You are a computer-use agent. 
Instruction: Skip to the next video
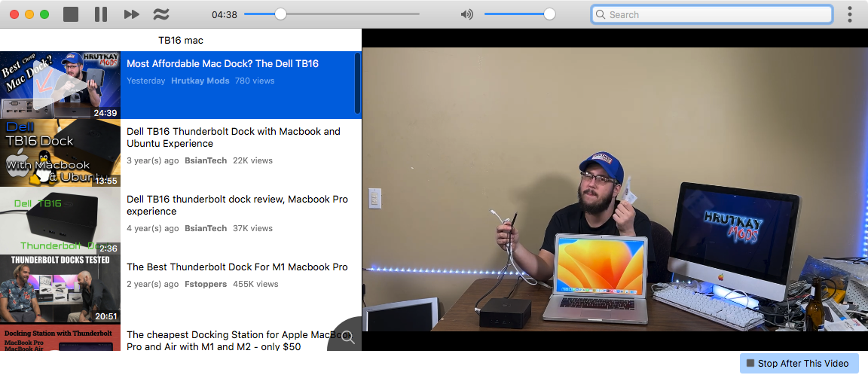pos(131,14)
